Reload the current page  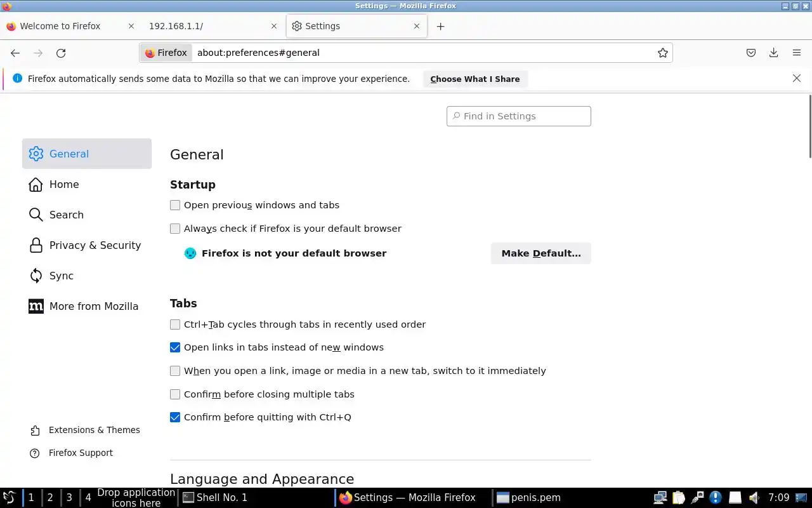coord(61,53)
